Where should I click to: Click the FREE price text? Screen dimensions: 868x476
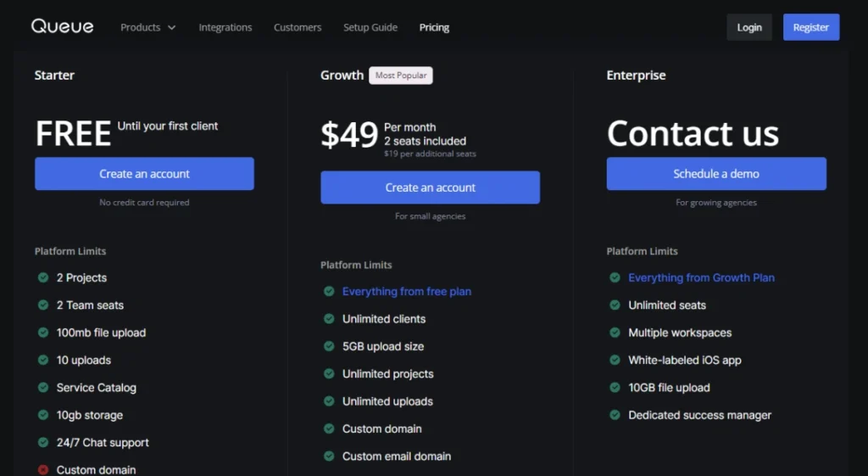pos(73,133)
